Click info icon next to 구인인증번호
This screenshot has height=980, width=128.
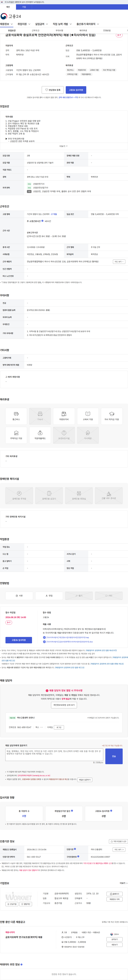click(x=78, y=856)
